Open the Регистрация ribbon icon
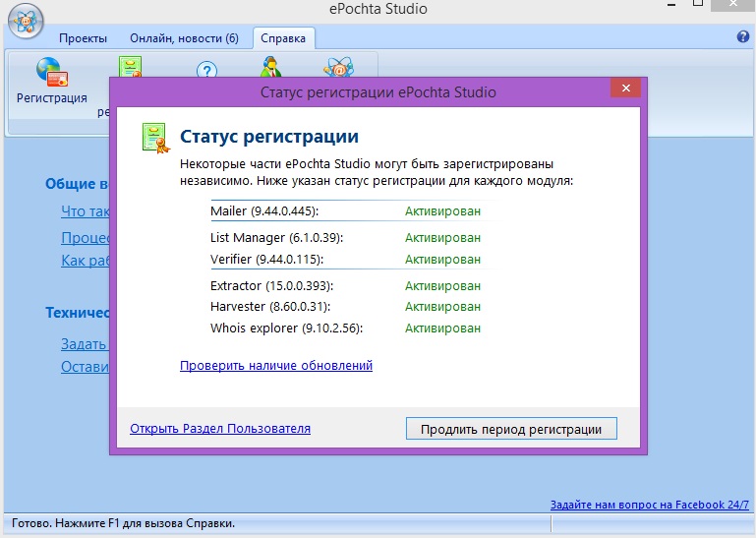Screen dimensions: 756x538 52,81
